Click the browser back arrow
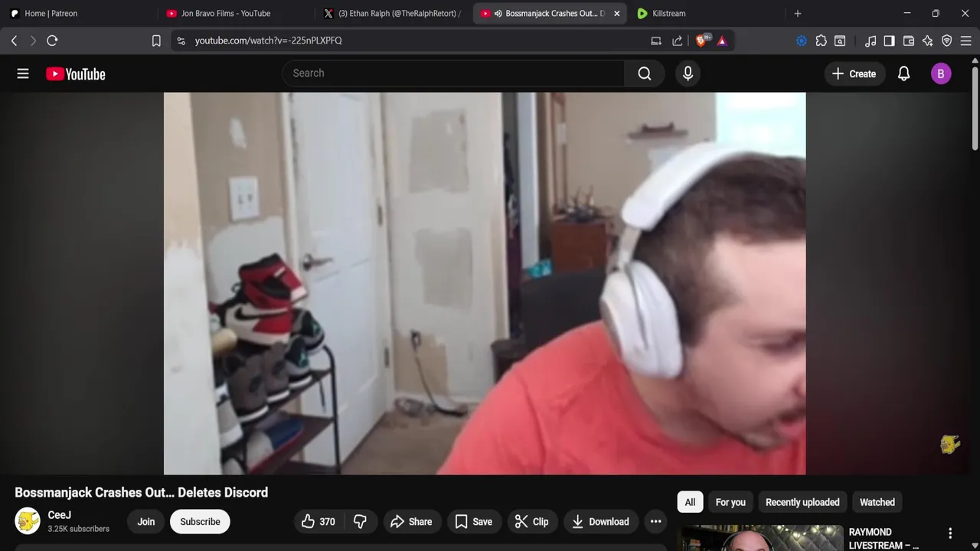This screenshot has height=551, width=980. coord(14,41)
